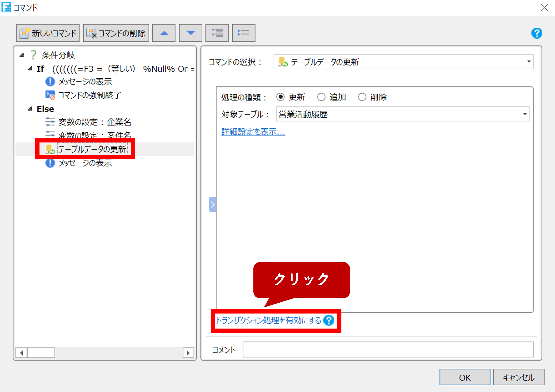
Task: Click the indent toolbar icon
Action: point(217,33)
